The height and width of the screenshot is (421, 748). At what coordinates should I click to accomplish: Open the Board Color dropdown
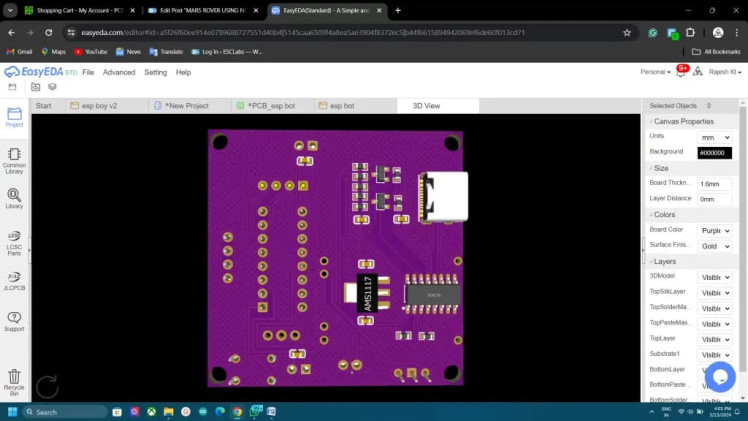point(714,230)
